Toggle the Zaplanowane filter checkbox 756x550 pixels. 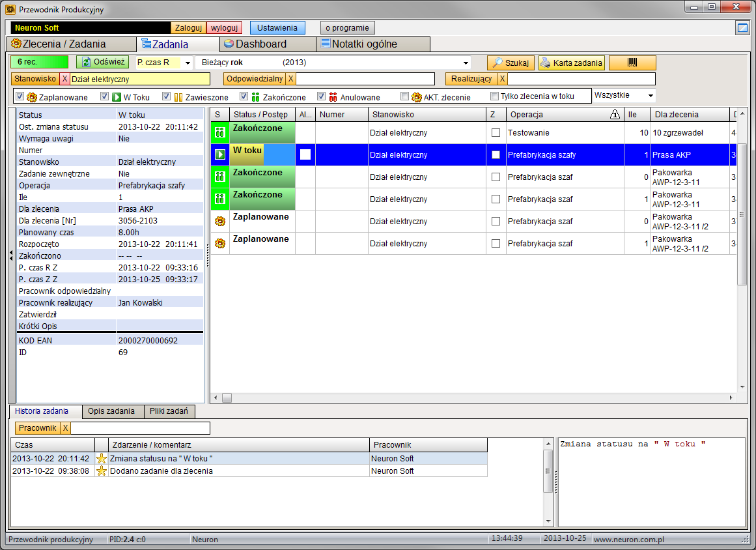pyautogui.click(x=20, y=96)
